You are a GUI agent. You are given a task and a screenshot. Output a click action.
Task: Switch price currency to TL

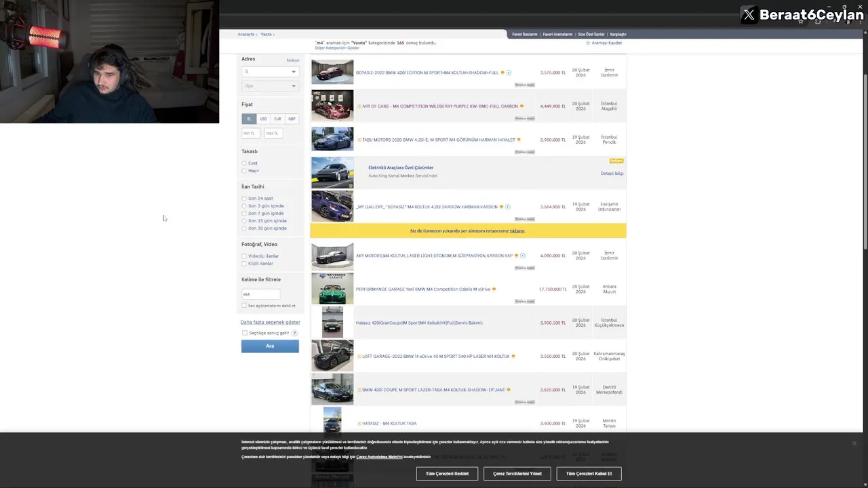(x=249, y=119)
